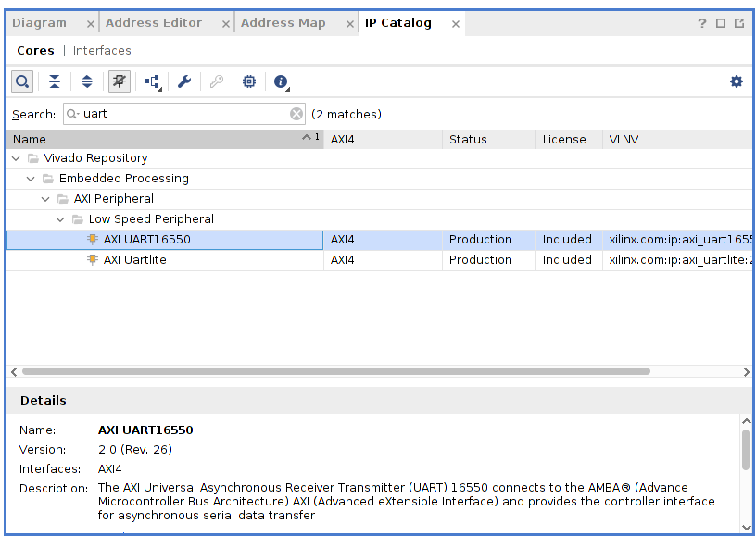Close the Address Editor tab
756x536 pixels.
click(226, 24)
